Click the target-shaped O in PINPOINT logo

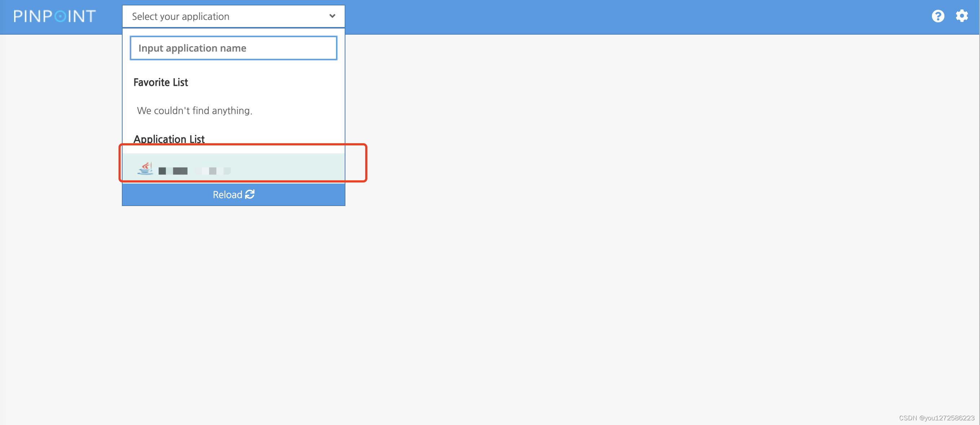coord(60,16)
